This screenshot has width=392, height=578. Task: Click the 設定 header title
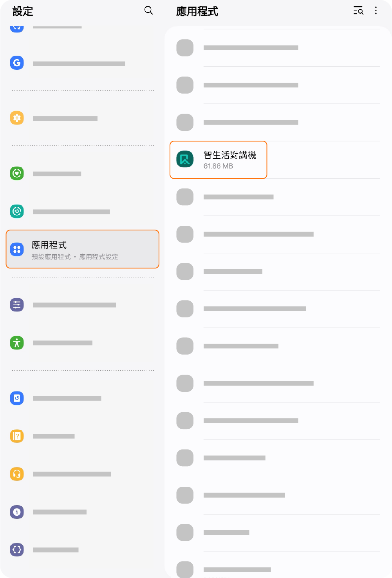coord(23,11)
